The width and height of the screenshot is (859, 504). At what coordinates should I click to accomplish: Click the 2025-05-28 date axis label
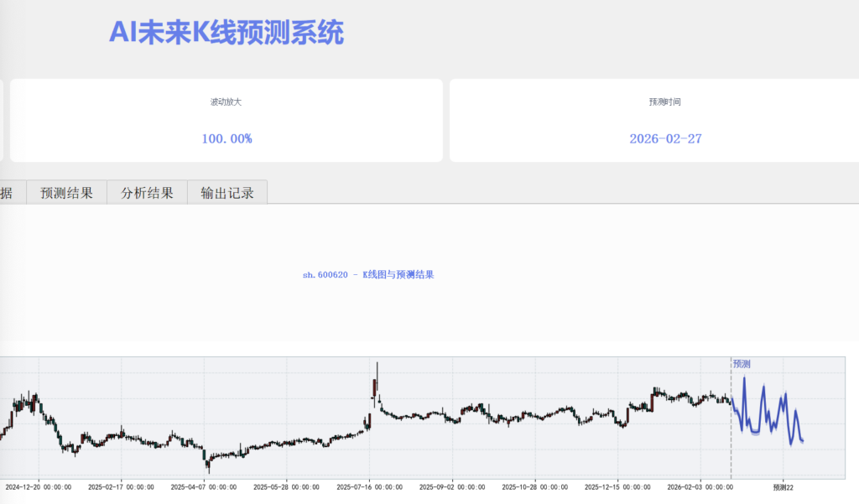(x=287, y=486)
